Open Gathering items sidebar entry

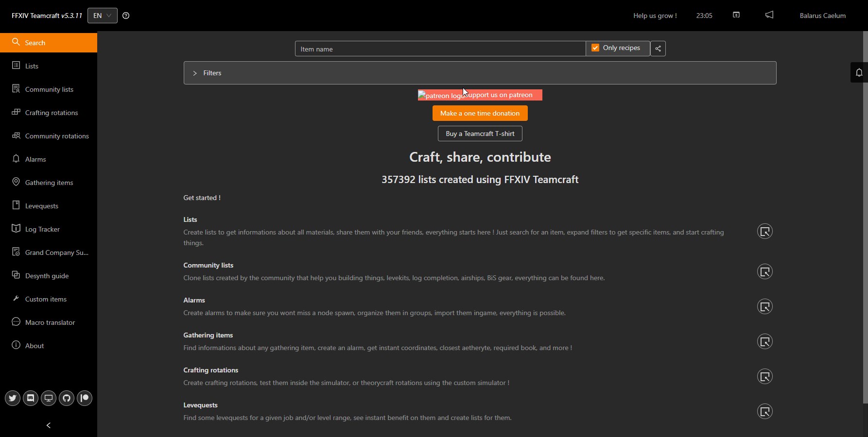49,183
